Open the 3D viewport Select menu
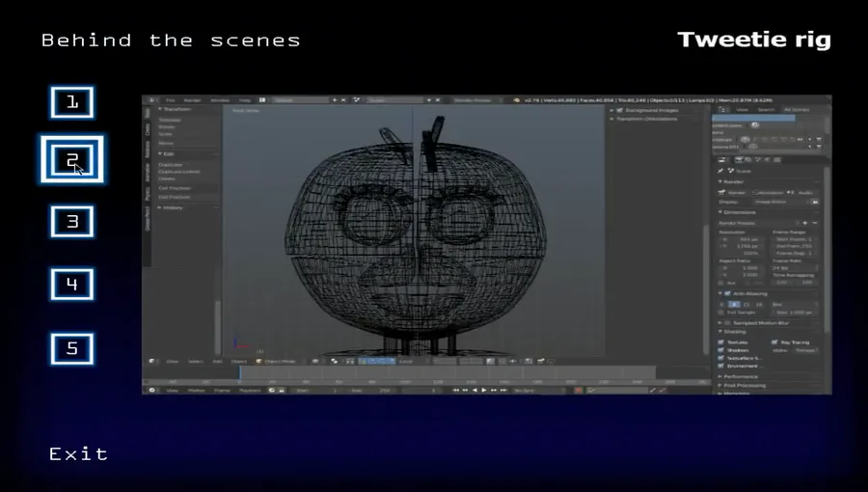The width and height of the screenshot is (868, 492). [196, 362]
